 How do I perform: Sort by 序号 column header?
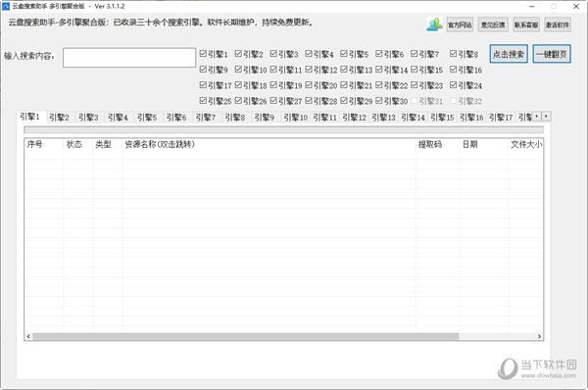[44, 144]
